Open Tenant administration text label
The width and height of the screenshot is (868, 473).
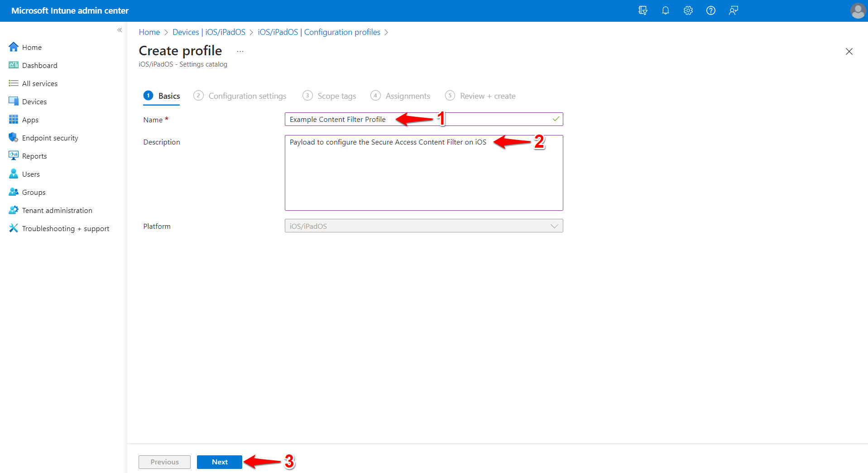click(x=57, y=210)
